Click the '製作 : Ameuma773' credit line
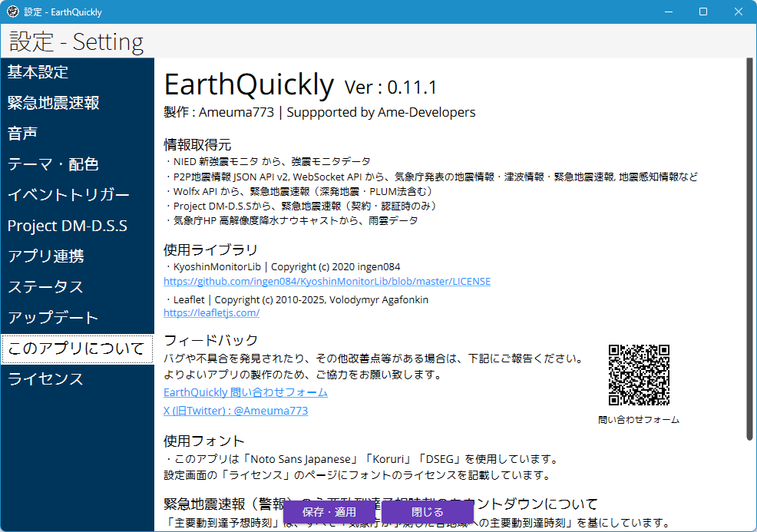The width and height of the screenshot is (757, 532). 319,113
